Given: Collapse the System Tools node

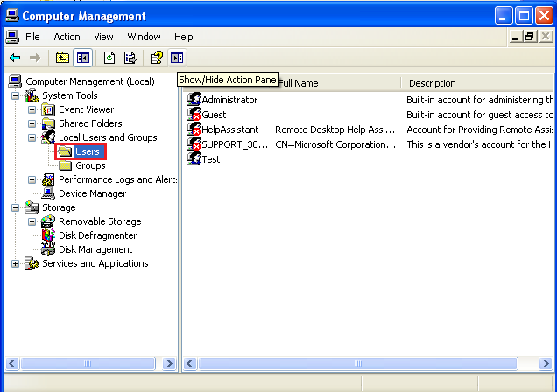Looking at the screenshot, I should [15, 95].
